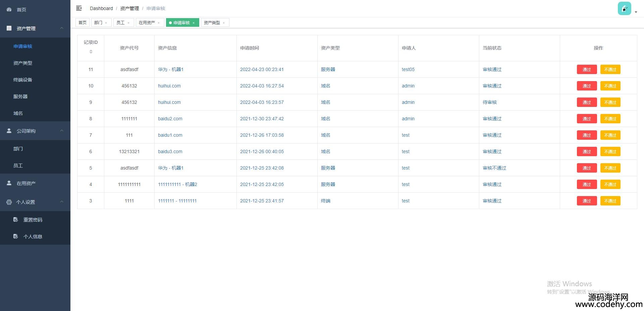Close the 申请审核 tab with x

tap(194, 23)
